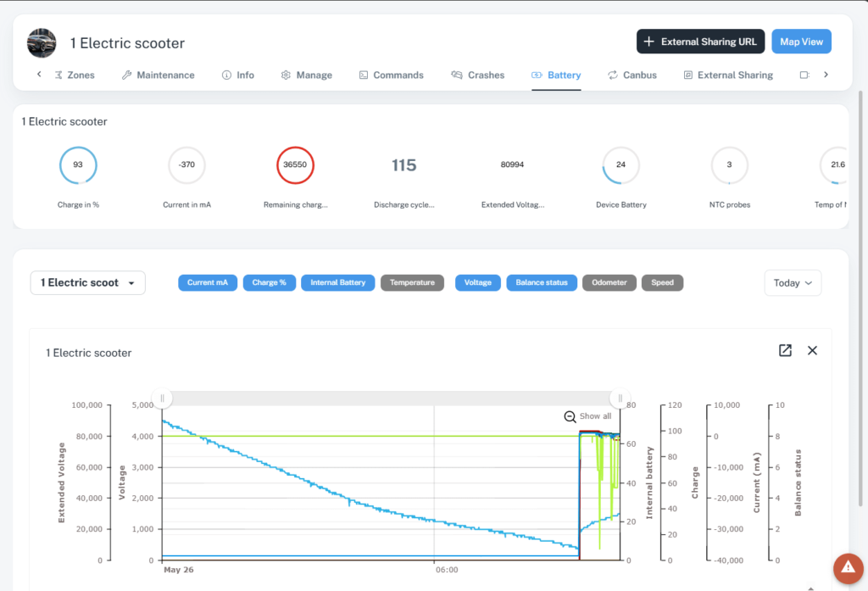The height and width of the screenshot is (591, 868).
Task: Select the Battery tab
Action: 556,75
